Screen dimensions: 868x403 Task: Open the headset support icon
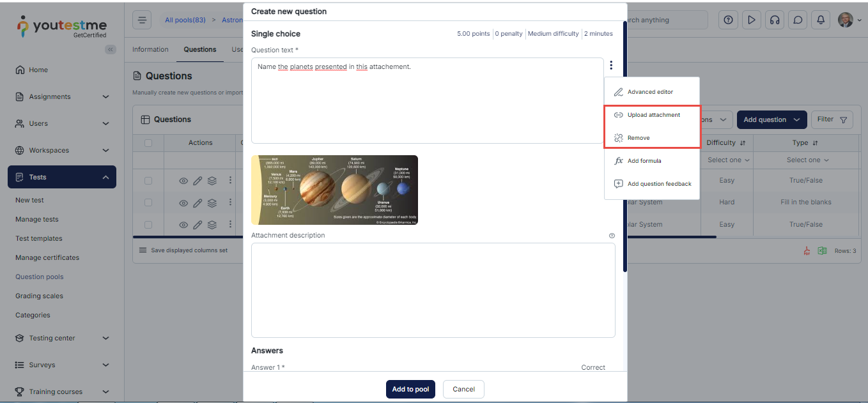coord(775,20)
